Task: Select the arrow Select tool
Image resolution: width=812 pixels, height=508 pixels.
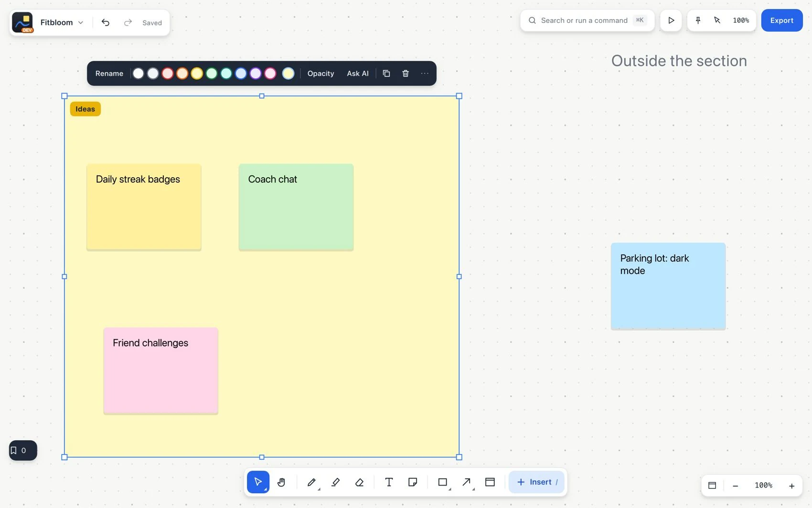Action: 258,482
